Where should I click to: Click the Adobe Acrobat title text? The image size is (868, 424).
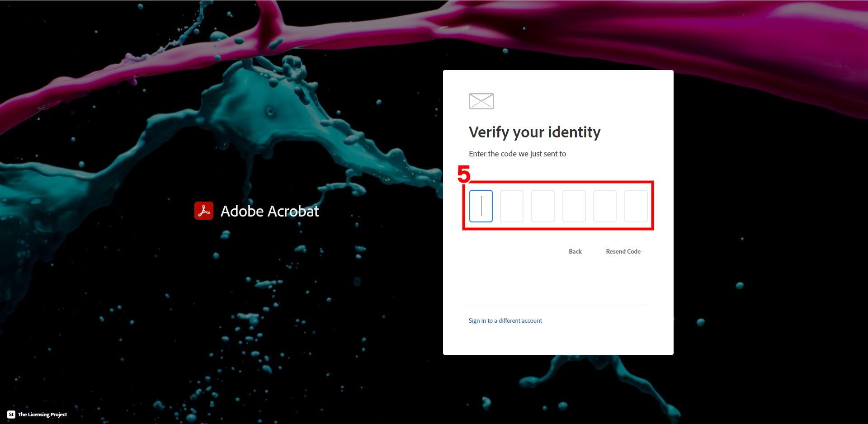click(x=269, y=211)
